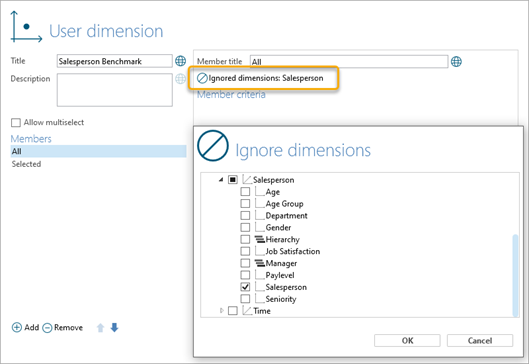Check the Age Group checkbox

click(x=245, y=203)
